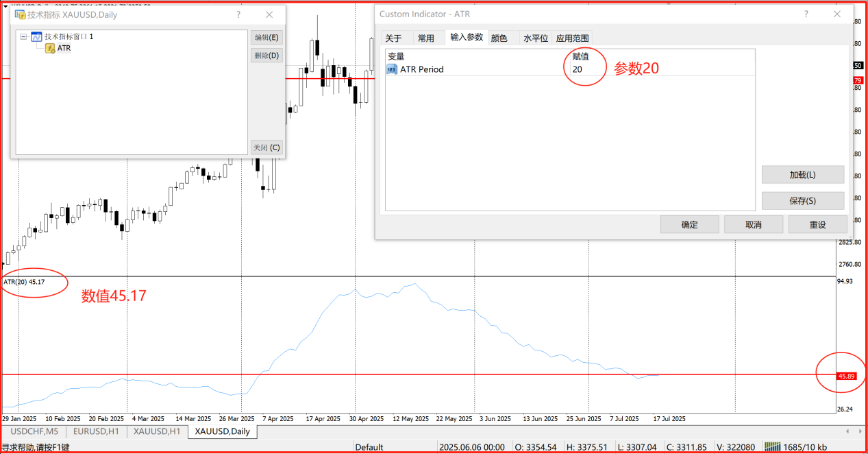Click the 赋值 column header

pos(580,56)
